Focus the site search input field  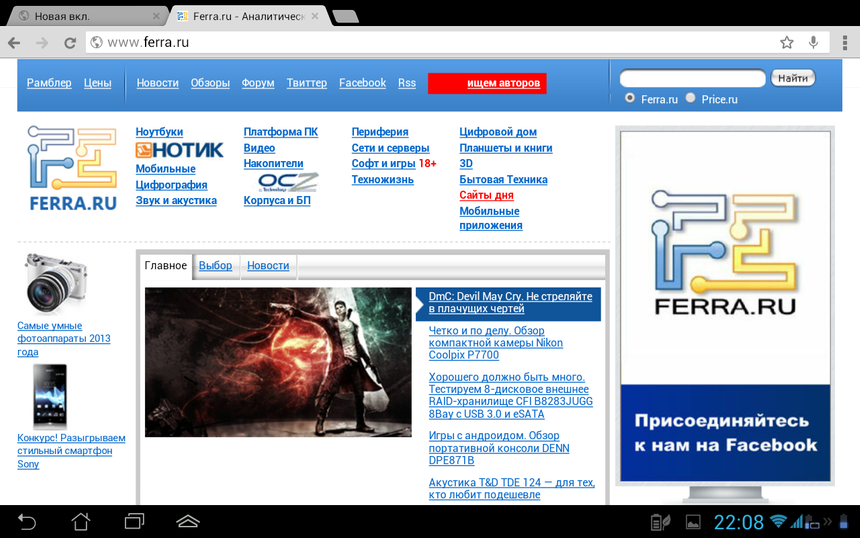[x=692, y=78]
